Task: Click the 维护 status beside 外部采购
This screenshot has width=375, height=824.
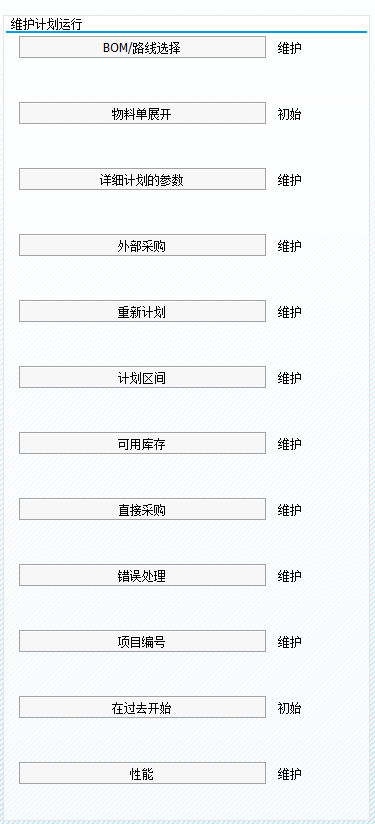Action: [x=289, y=246]
